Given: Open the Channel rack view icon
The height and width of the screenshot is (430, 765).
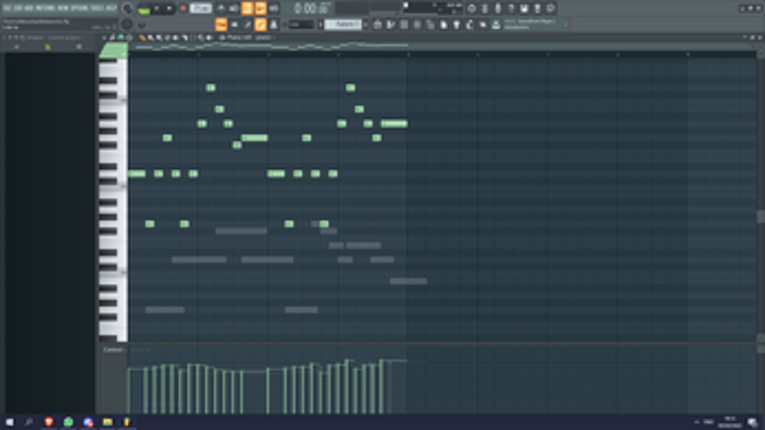Looking at the screenshot, I should pos(404,24).
